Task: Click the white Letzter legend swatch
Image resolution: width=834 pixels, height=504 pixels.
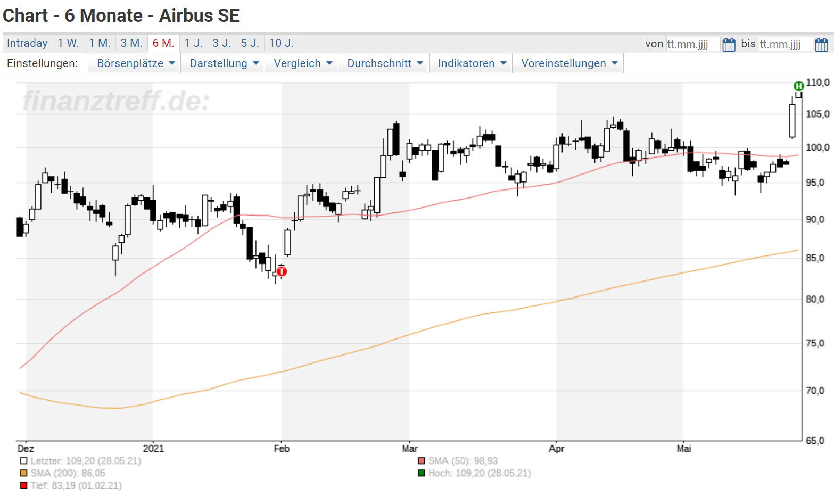Action: coord(23,461)
